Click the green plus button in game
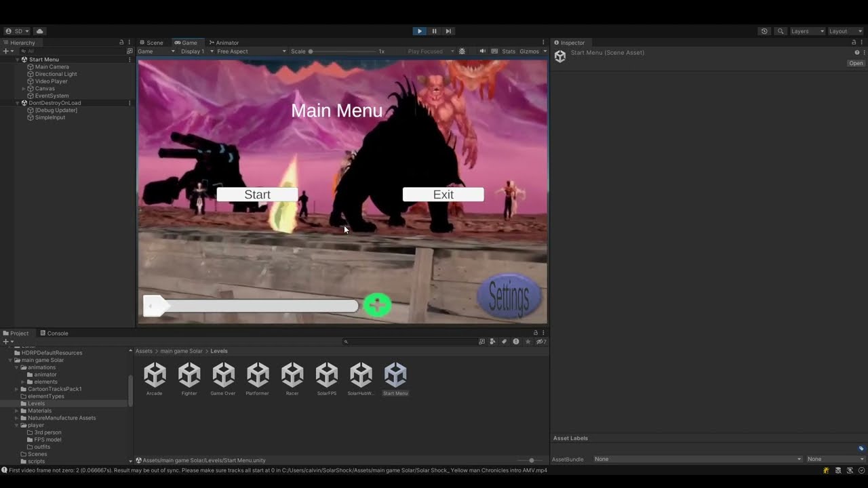 378,304
